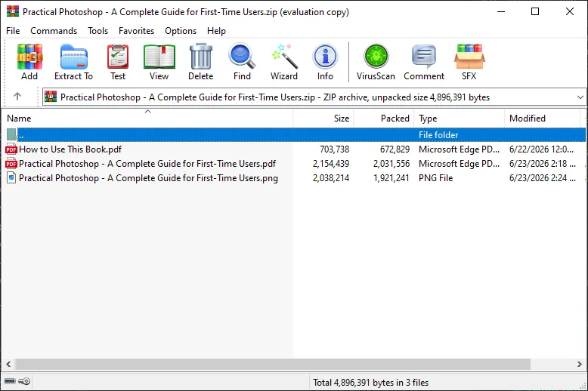Sort by the Modified column header

click(542, 119)
